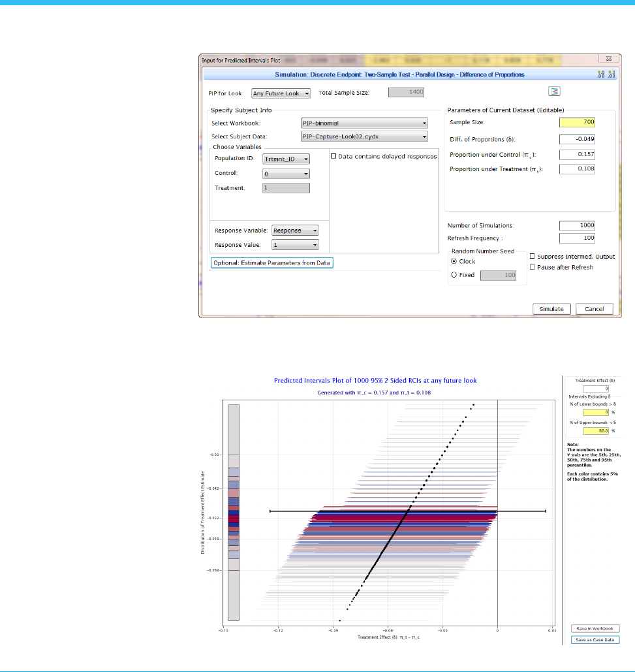Click Treatment Effect input in plot panel
This screenshot has width=635, height=672.
[x=596, y=389]
